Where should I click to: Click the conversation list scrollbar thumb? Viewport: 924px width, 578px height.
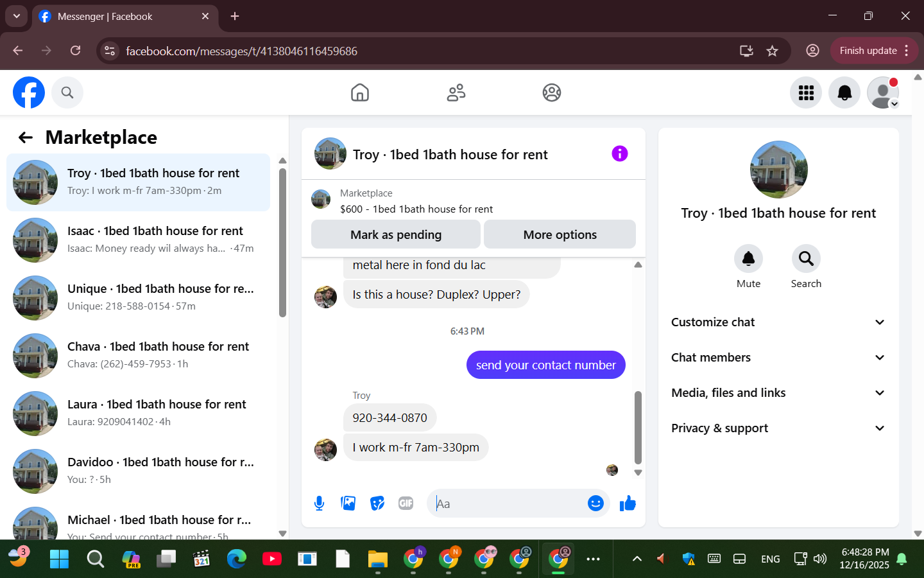pyautogui.click(x=282, y=243)
